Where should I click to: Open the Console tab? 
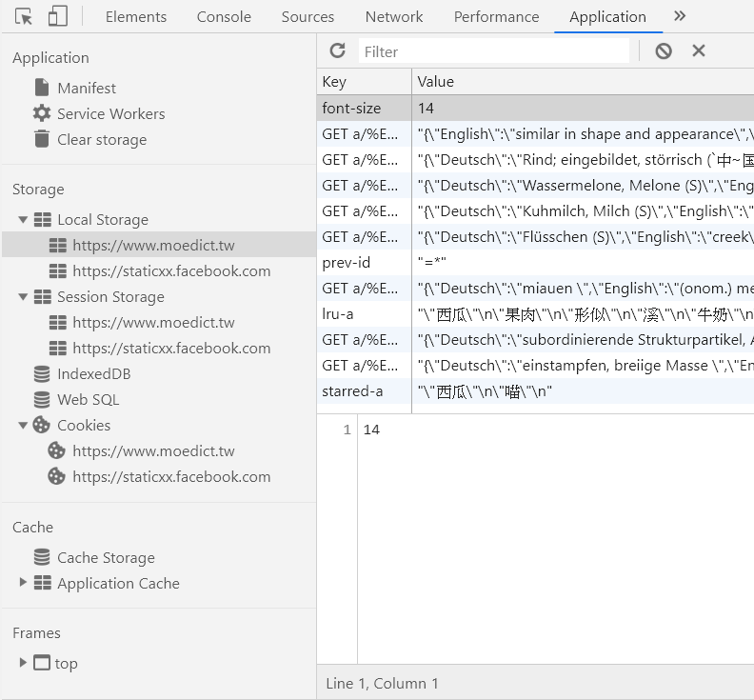pyautogui.click(x=224, y=16)
